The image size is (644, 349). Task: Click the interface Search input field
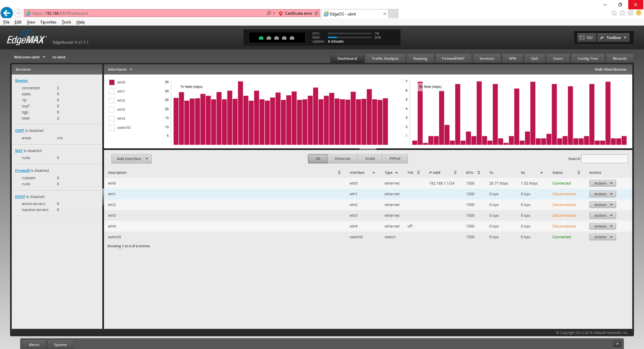click(x=604, y=159)
